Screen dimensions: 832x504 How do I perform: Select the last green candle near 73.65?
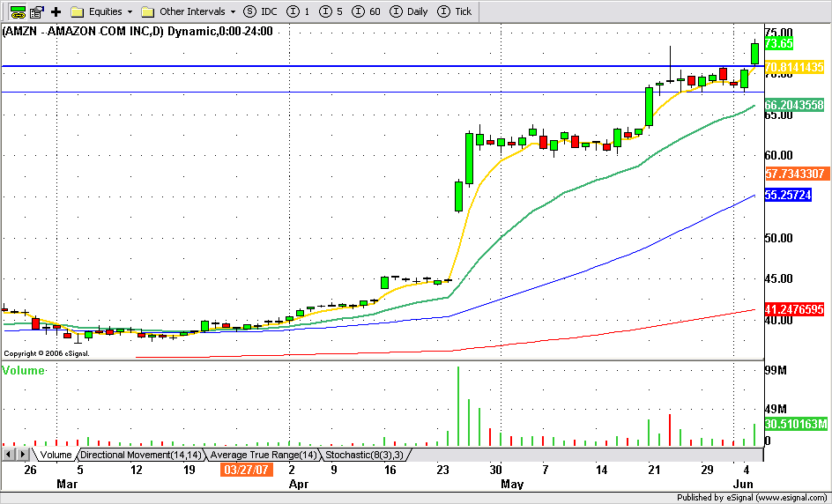point(754,53)
